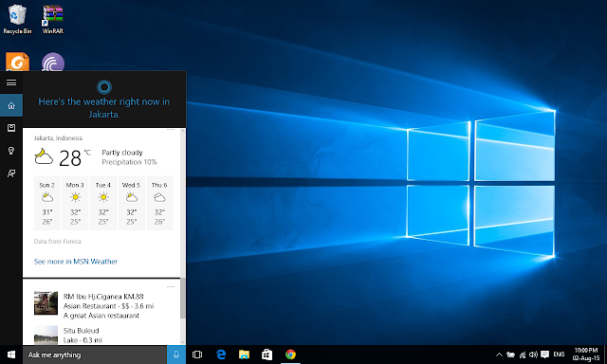Click the Ask me anything search box

(x=95, y=355)
